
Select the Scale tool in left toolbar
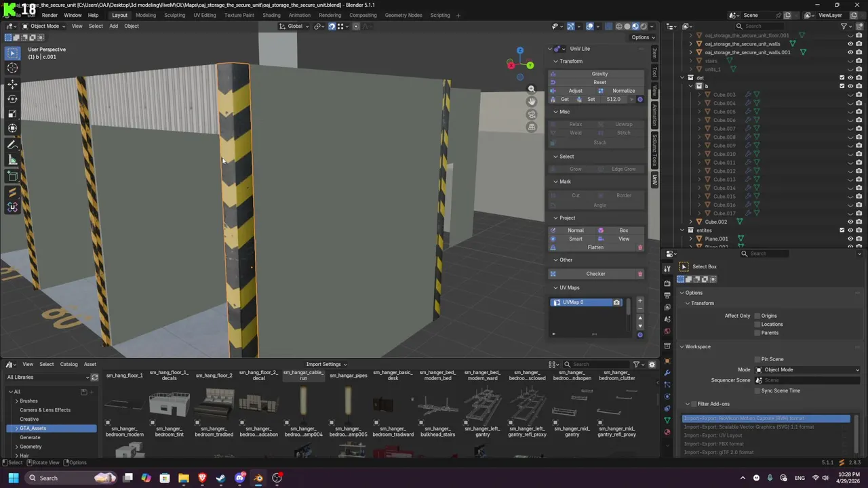coord(12,114)
